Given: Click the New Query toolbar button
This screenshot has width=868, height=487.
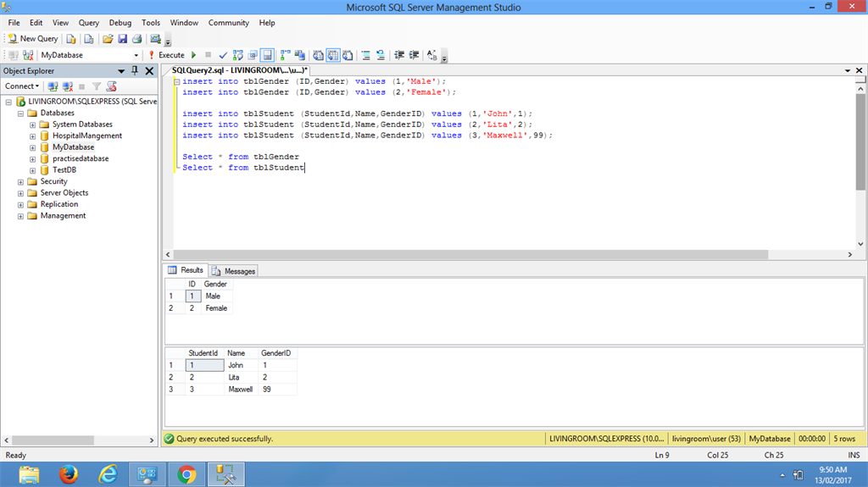Looking at the screenshot, I should pos(33,39).
